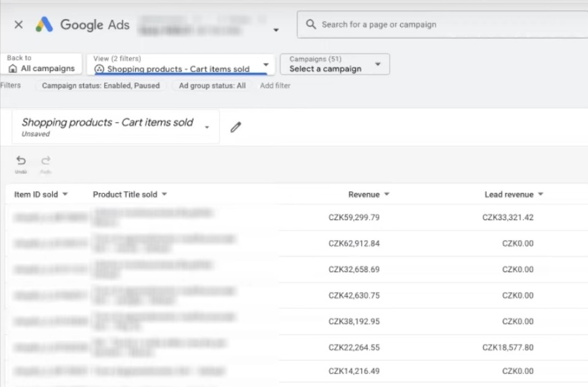Open the Select a campaign dropdown

[x=378, y=65]
